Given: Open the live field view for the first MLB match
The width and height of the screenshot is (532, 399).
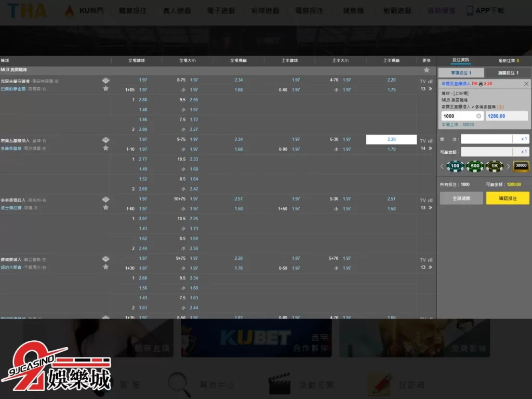Looking at the screenshot, I should pos(105,81).
